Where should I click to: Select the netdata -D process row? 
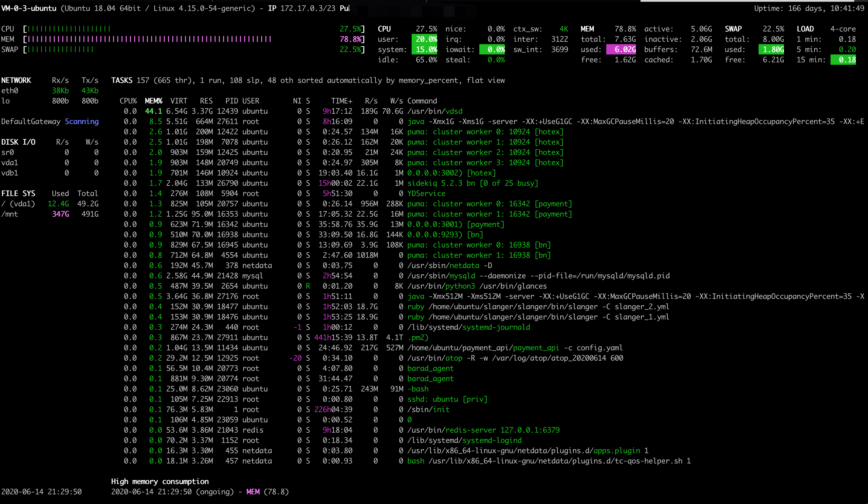308,265
